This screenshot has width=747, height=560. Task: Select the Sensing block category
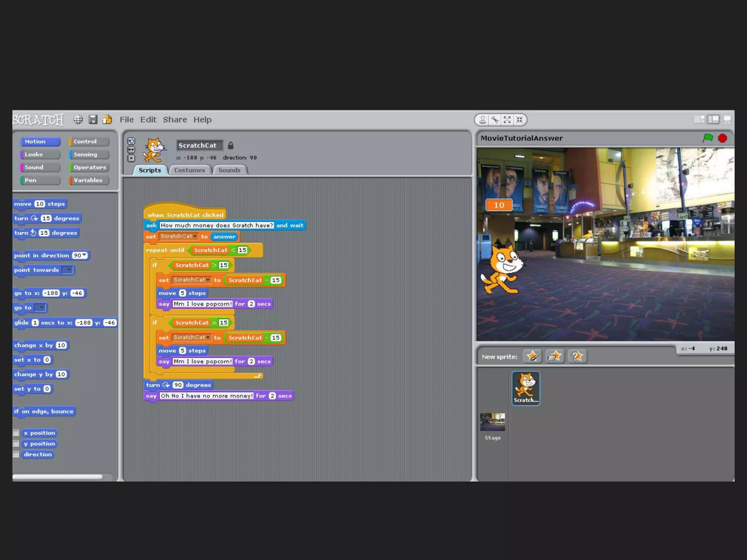89,155
